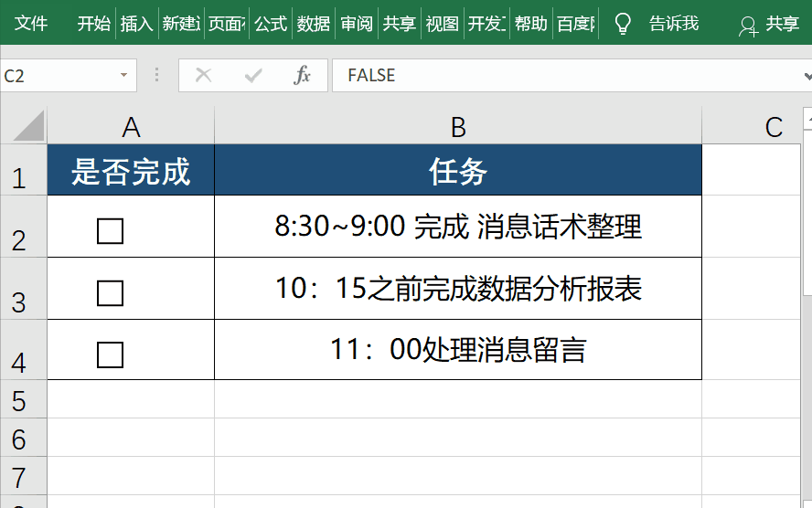Viewport: 812px width, 508px height.
Task: Open the 审阅 ribbon tab
Action: 357,23
